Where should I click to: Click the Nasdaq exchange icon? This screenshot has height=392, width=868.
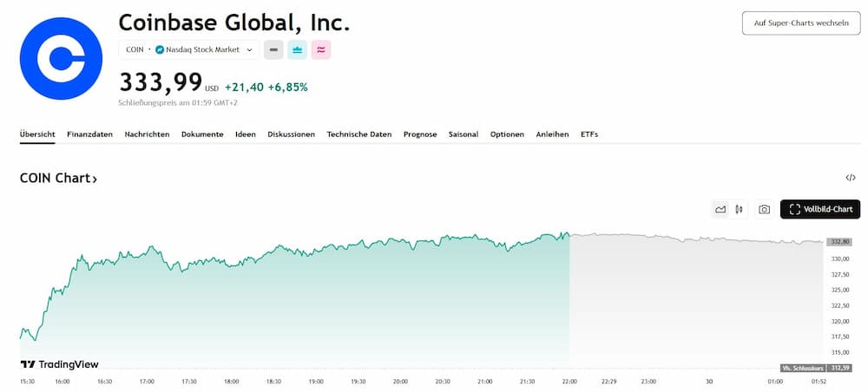coord(160,49)
